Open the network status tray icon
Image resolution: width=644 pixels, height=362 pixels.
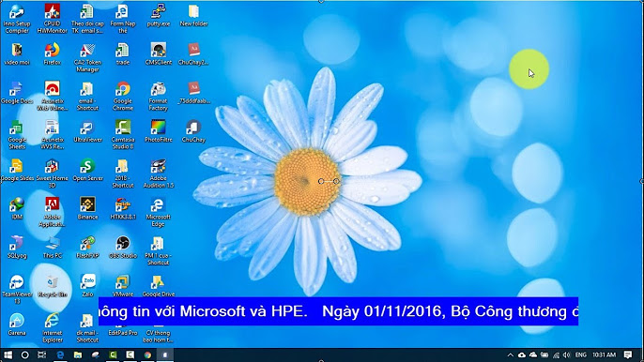(556, 355)
